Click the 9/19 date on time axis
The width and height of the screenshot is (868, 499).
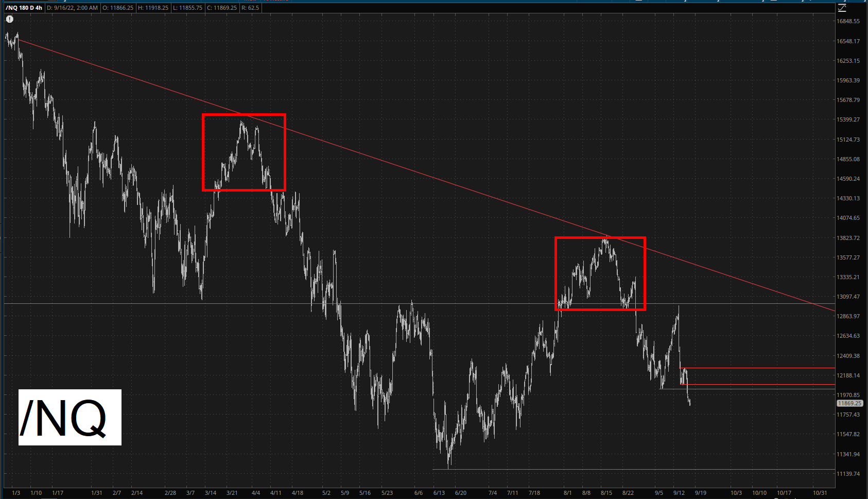point(701,493)
